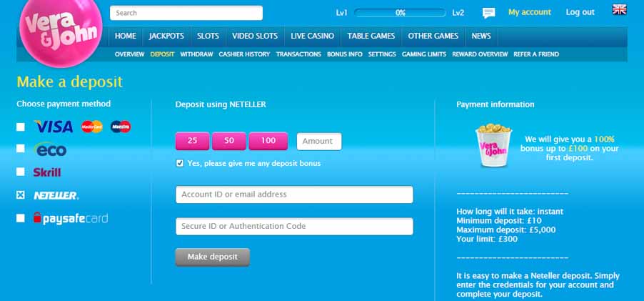Open the TABLE GAMES menu
644x301 pixels.
pos(371,36)
